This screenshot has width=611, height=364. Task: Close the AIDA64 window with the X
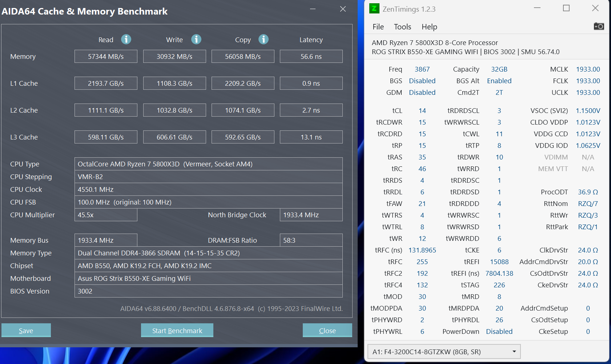coord(343,9)
